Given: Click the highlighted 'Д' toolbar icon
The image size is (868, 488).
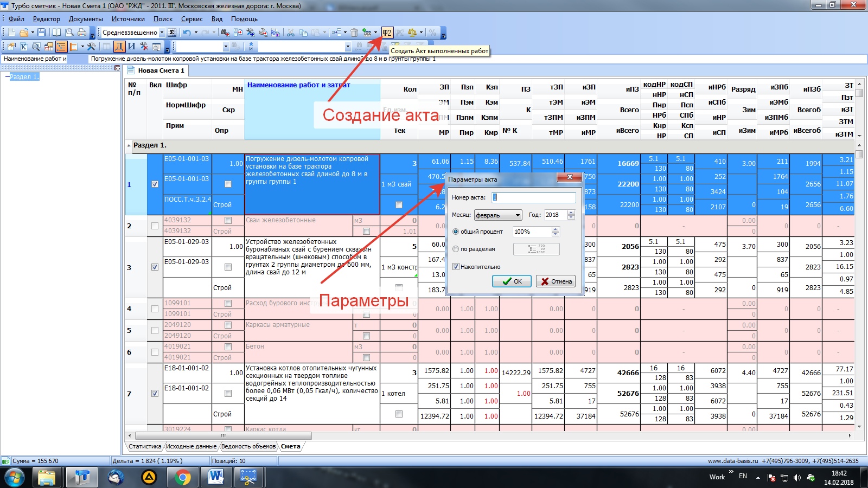Looking at the screenshot, I should point(119,47).
